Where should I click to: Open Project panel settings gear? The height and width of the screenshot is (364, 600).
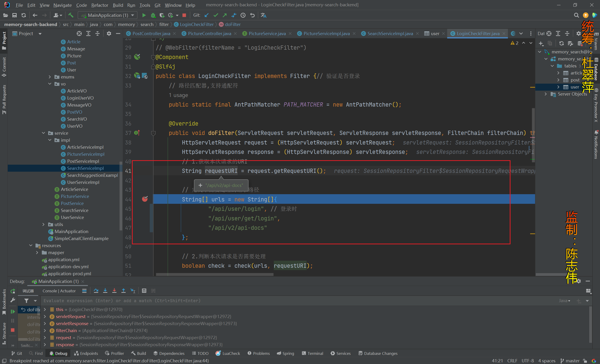(x=109, y=33)
